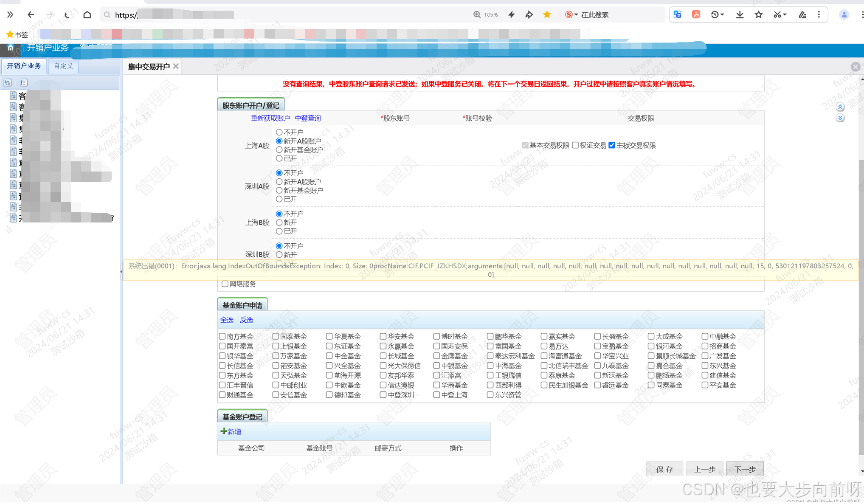864x504 pixels.
Task: Open the screenshot scissors dropdown
Action: (785, 14)
